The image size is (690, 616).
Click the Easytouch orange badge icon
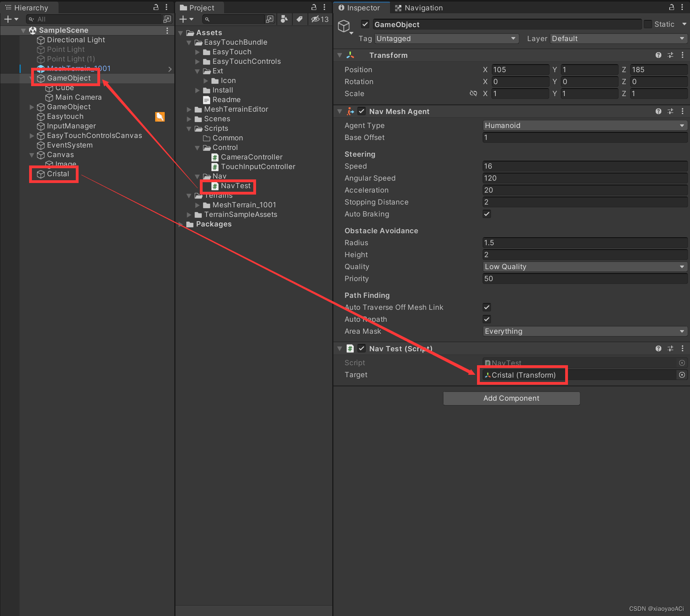point(160,116)
